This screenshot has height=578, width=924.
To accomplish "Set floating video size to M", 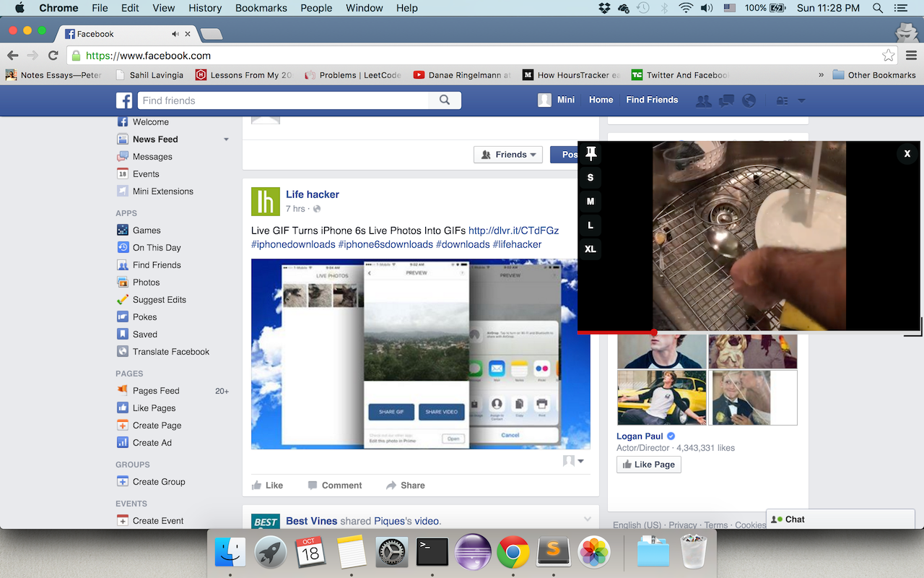I will (x=590, y=202).
